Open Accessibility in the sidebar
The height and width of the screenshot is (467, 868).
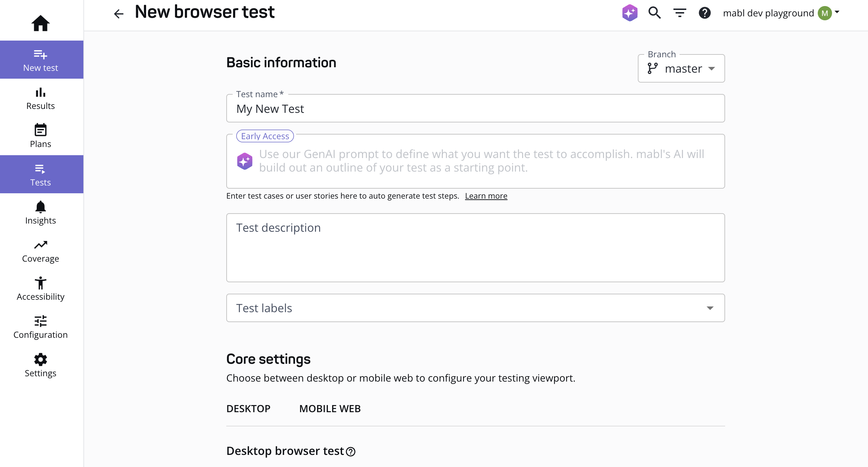(41, 289)
